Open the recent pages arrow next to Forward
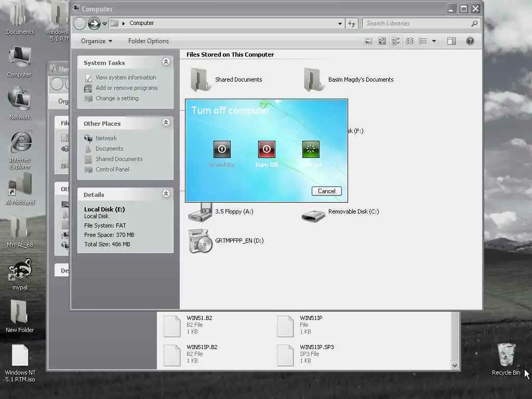The image size is (532, 399). coord(105,23)
